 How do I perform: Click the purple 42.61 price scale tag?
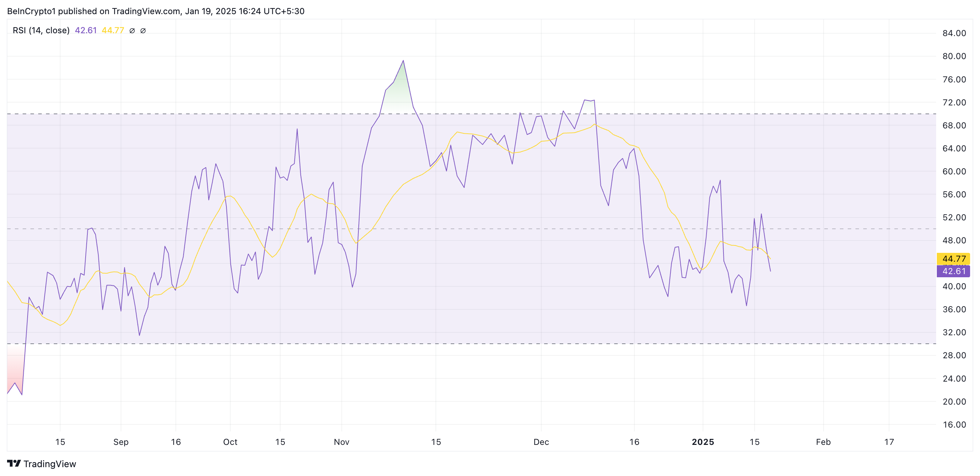point(953,271)
